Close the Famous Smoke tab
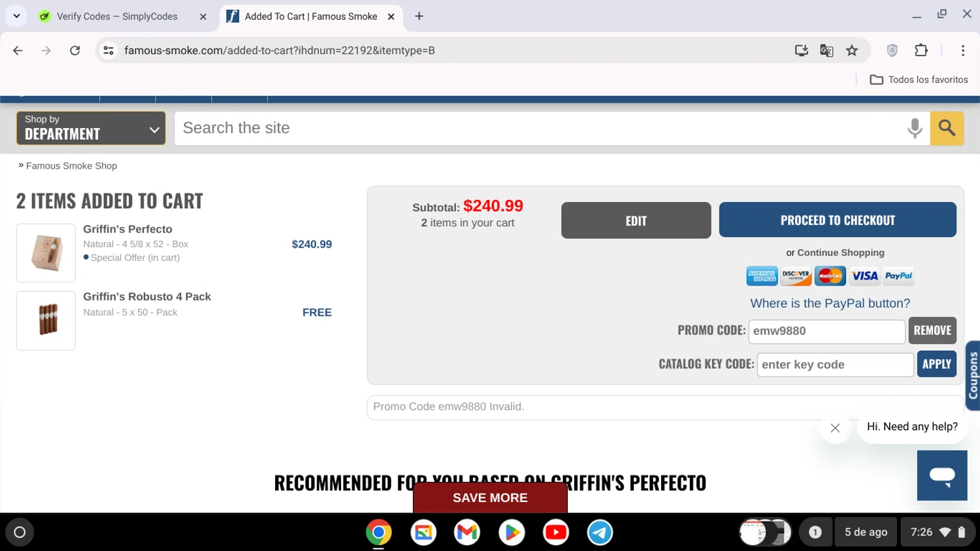980x551 pixels. point(391,17)
